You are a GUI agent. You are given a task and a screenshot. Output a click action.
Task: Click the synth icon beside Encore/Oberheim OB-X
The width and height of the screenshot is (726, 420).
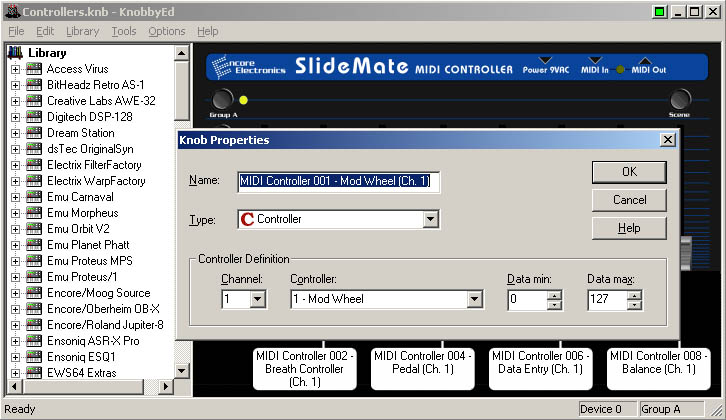click(34, 309)
